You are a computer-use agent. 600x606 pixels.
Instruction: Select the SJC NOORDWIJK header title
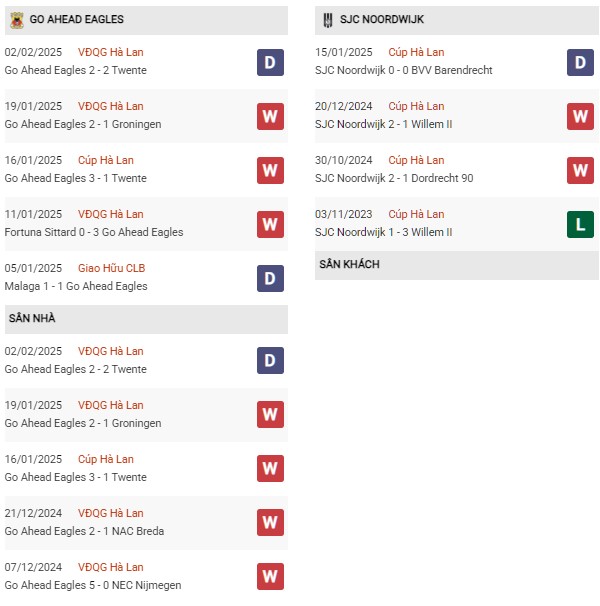pyautogui.click(x=382, y=19)
